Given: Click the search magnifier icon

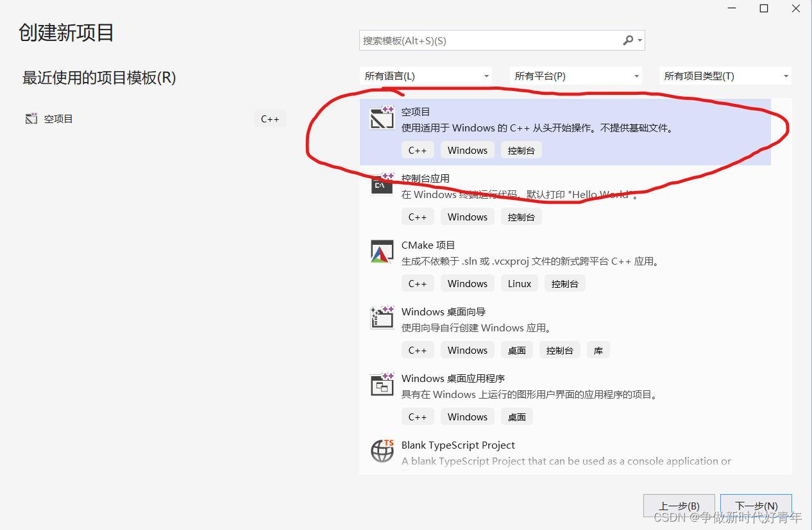Looking at the screenshot, I should pyautogui.click(x=627, y=40).
